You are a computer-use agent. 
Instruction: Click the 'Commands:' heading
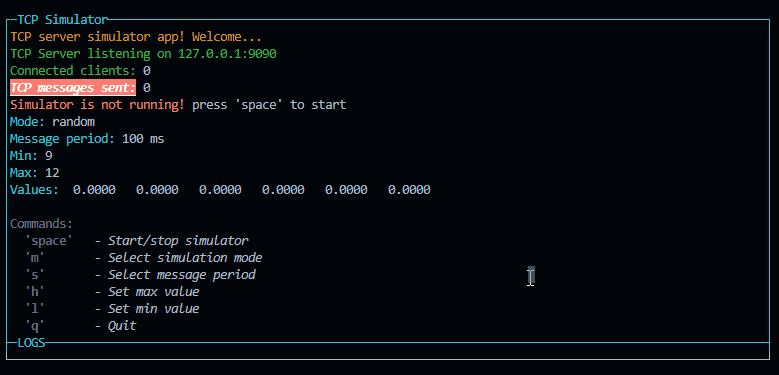41,224
